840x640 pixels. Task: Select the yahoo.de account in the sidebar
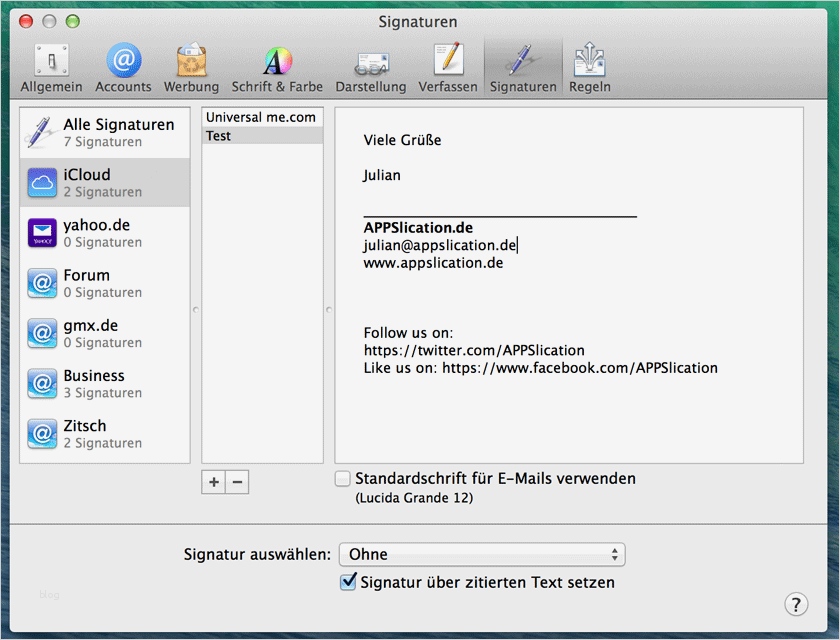(100, 233)
